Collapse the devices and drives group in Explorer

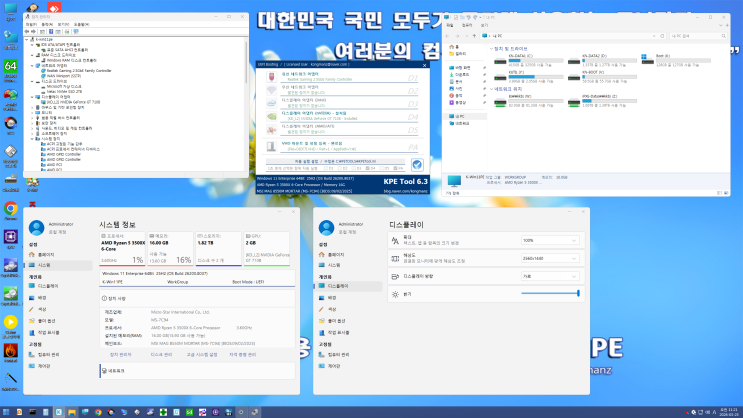click(491, 49)
